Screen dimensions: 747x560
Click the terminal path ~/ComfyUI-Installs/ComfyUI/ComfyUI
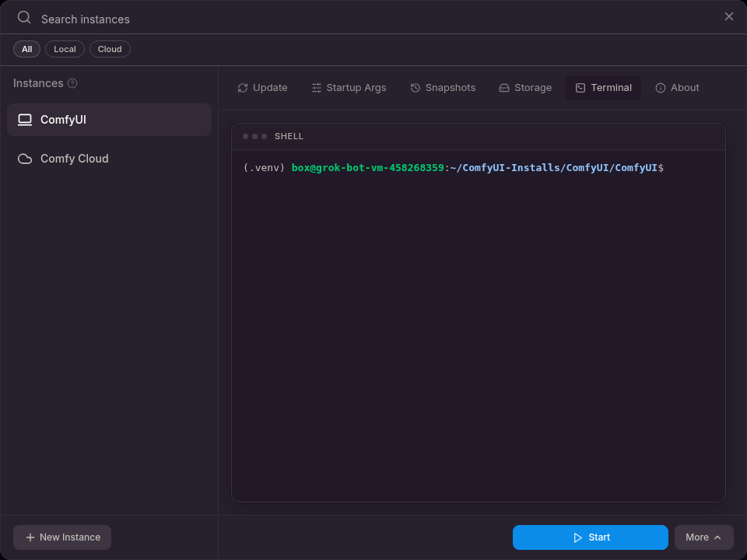[553, 168]
